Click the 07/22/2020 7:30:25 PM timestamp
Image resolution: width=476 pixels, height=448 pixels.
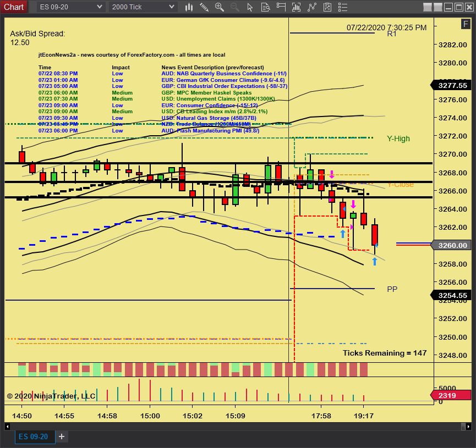(386, 27)
